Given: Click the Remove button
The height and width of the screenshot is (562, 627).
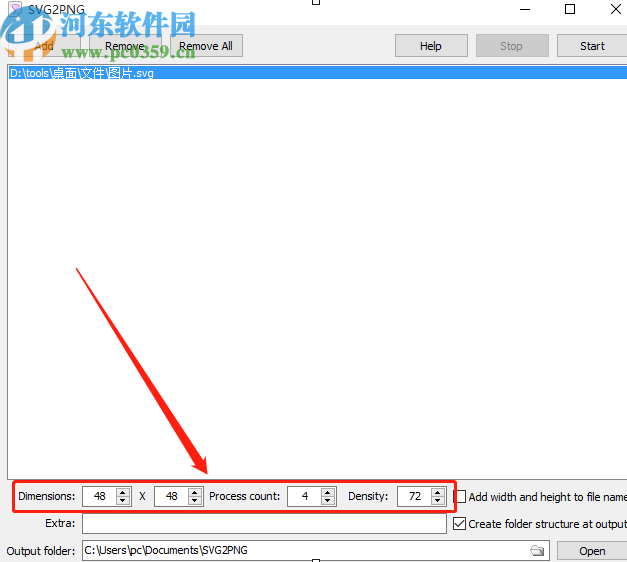Looking at the screenshot, I should click(x=125, y=46).
